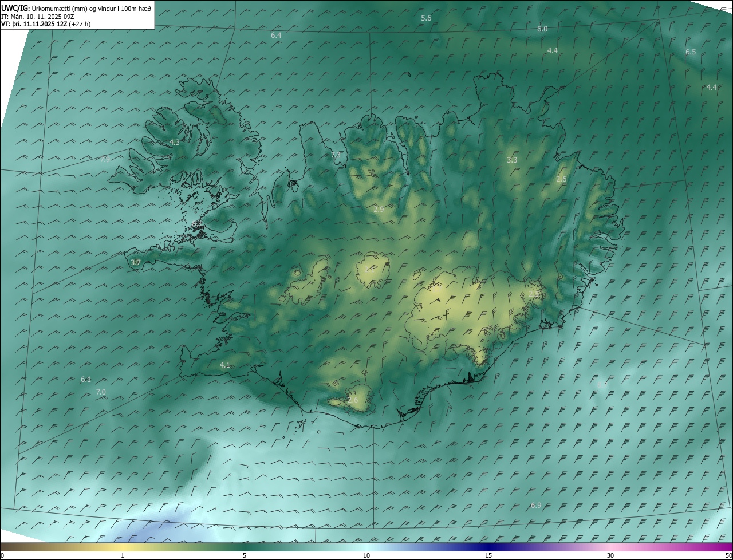Viewport: 733px width, 560px height.
Task: Click the 'IT: Mán. 10. 11. 2025 09Z' line
Action: coord(39,16)
